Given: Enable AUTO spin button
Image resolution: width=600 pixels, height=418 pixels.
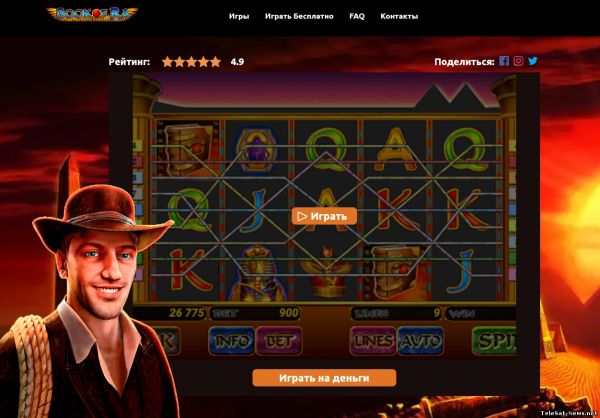Looking at the screenshot, I should point(421,341).
